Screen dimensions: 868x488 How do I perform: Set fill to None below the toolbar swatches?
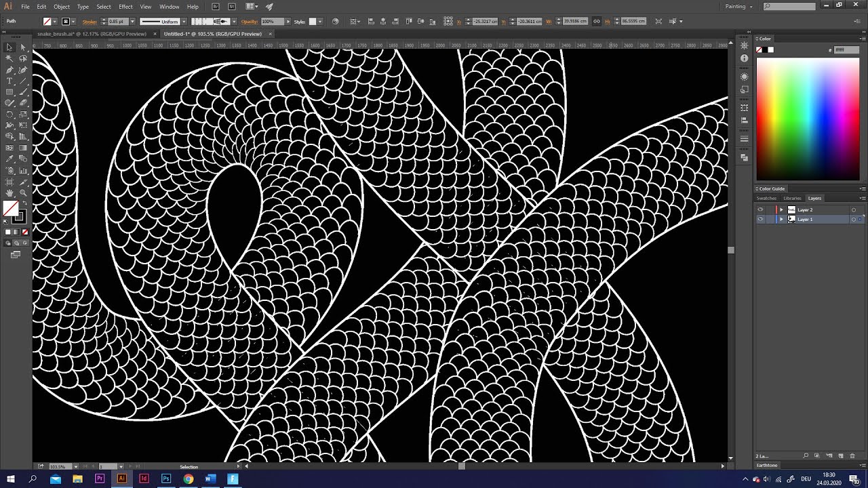coord(25,232)
